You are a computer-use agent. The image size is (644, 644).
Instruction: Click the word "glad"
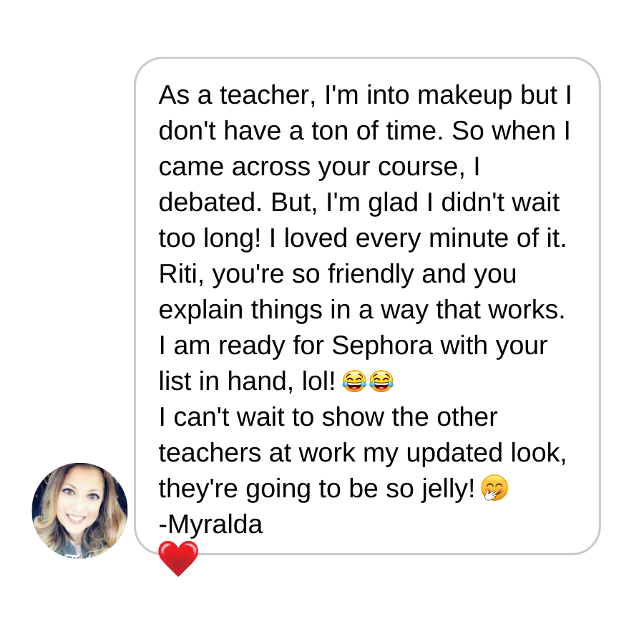click(393, 203)
